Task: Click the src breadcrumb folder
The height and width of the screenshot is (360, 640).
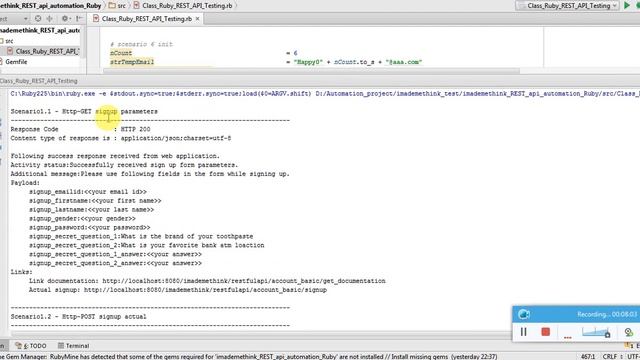Action: pyautogui.click(x=117, y=6)
